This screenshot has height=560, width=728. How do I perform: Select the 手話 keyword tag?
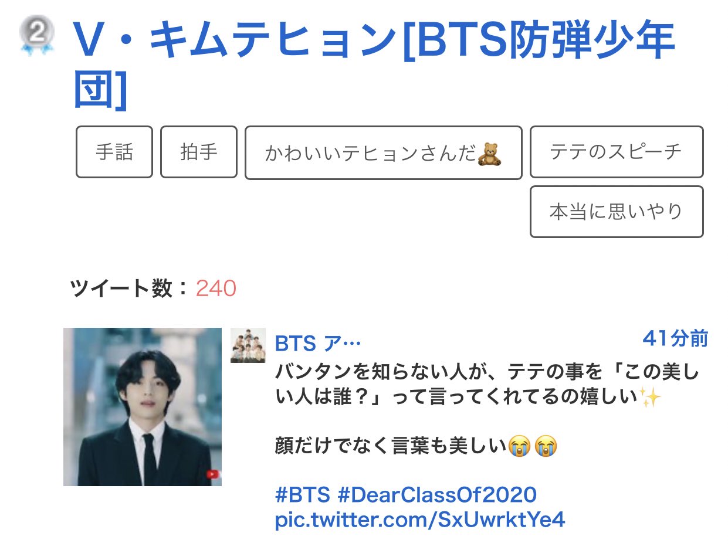coord(114,152)
